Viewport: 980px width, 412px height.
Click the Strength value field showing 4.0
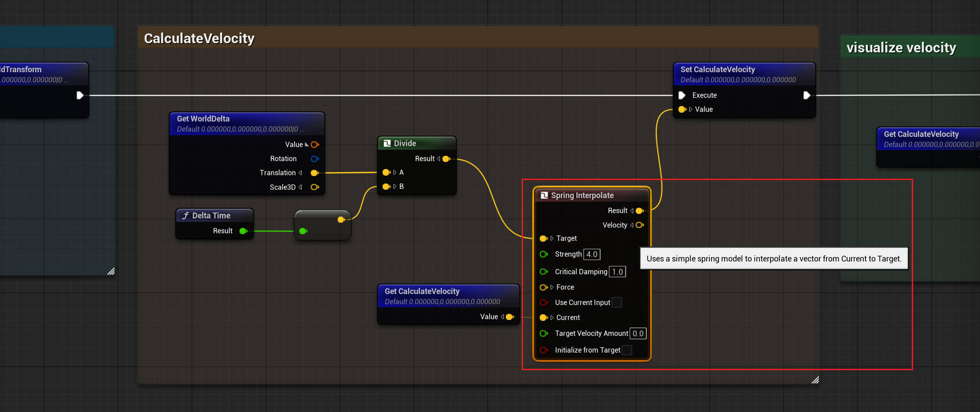coord(592,254)
